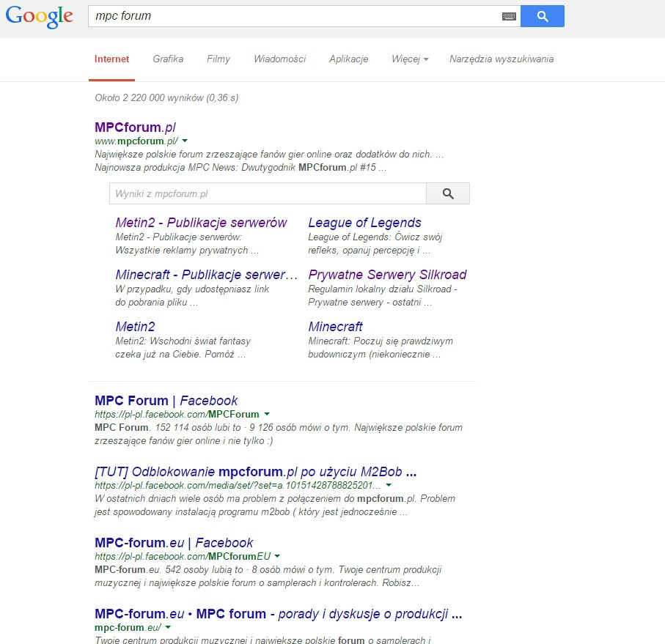
Task: Click the facebook.com/media/set/?set=a.1015… URL text
Action: coord(238,485)
